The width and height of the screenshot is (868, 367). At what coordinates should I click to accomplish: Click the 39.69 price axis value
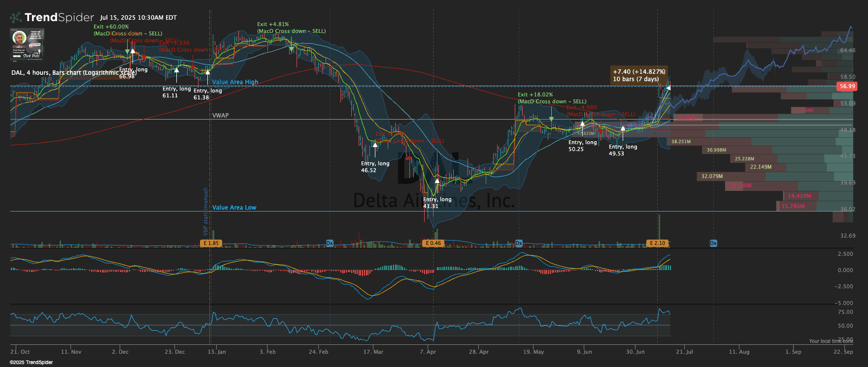tap(848, 183)
